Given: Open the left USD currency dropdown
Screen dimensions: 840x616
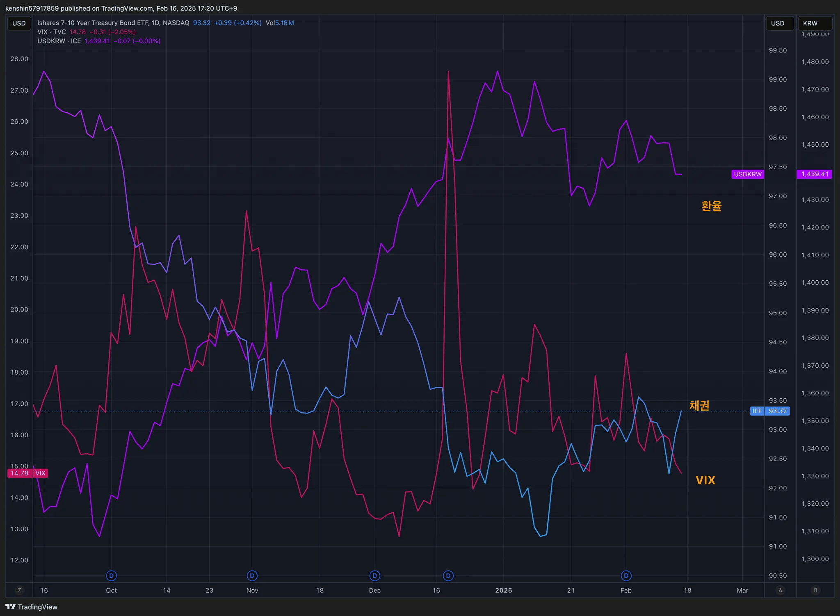Looking at the screenshot, I should tap(19, 23).
